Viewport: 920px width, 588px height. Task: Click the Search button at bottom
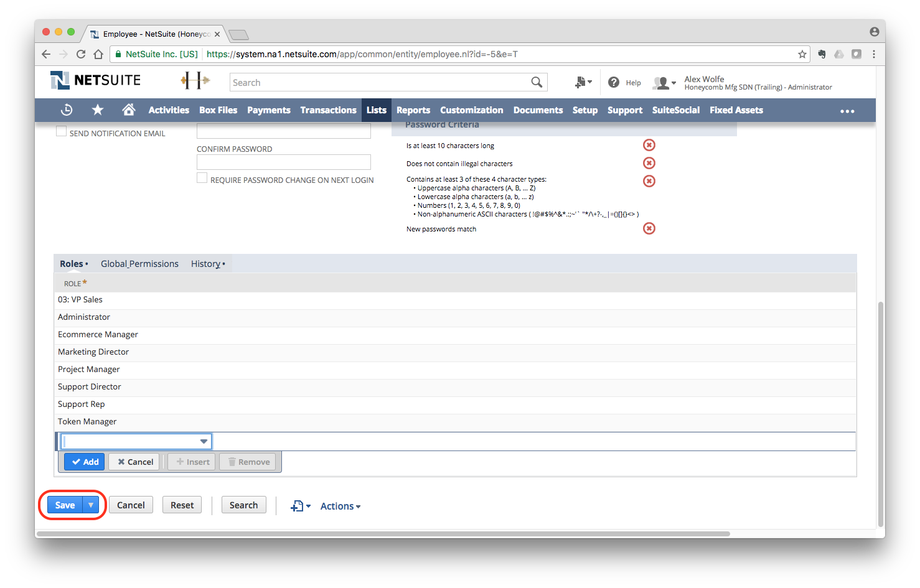[x=243, y=505]
